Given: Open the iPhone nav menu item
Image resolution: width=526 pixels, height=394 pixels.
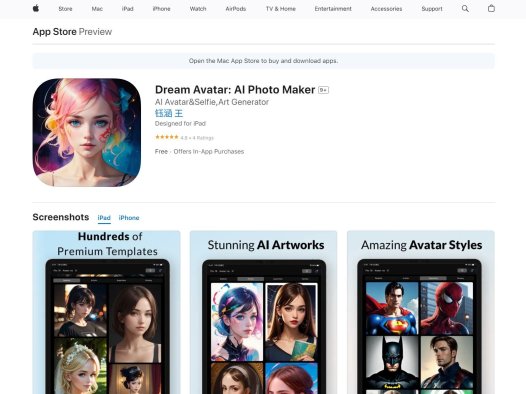Looking at the screenshot, I should pyautogui.click(x=161, y=9).
